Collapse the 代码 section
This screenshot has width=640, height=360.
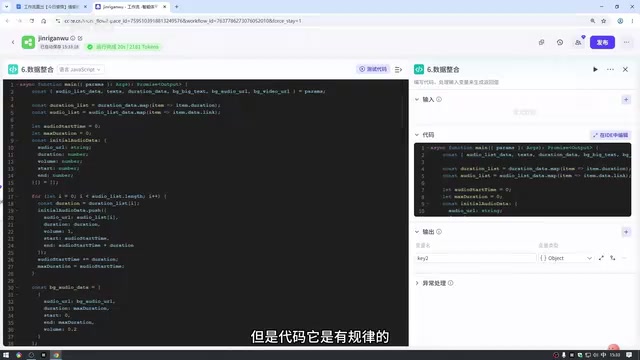pos(417,135)
